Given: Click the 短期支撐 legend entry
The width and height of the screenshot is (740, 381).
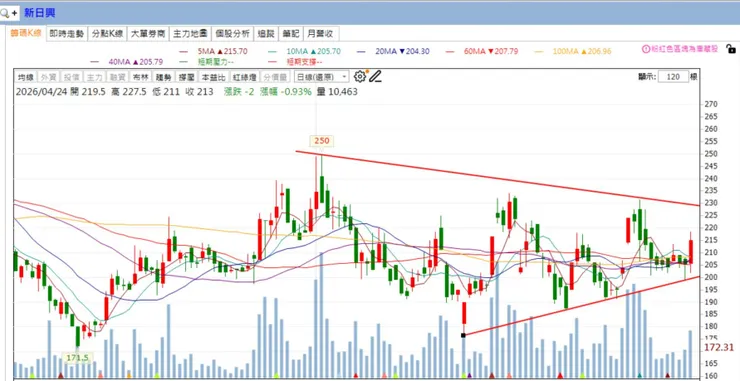Looking at the screenshot, I should tap(295, 62).
